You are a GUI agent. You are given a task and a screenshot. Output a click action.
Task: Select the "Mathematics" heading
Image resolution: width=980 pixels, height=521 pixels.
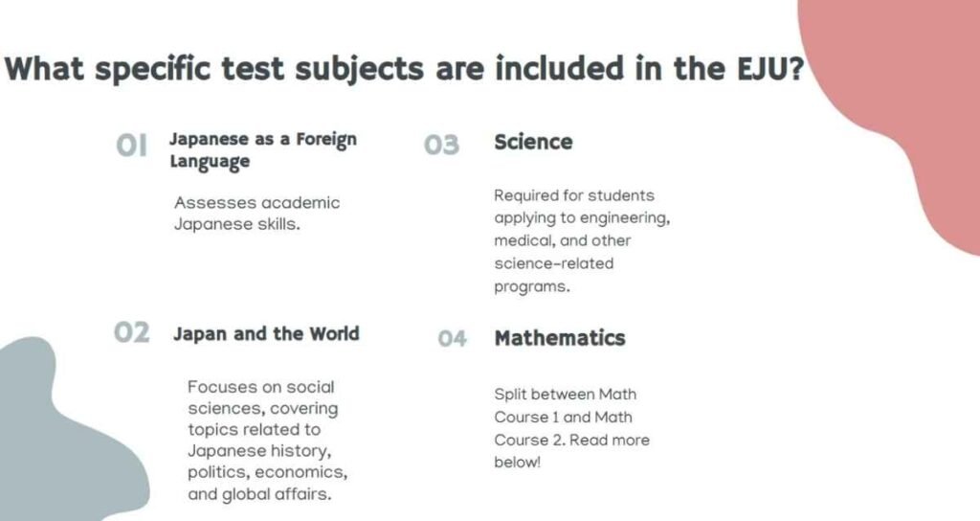559,338
